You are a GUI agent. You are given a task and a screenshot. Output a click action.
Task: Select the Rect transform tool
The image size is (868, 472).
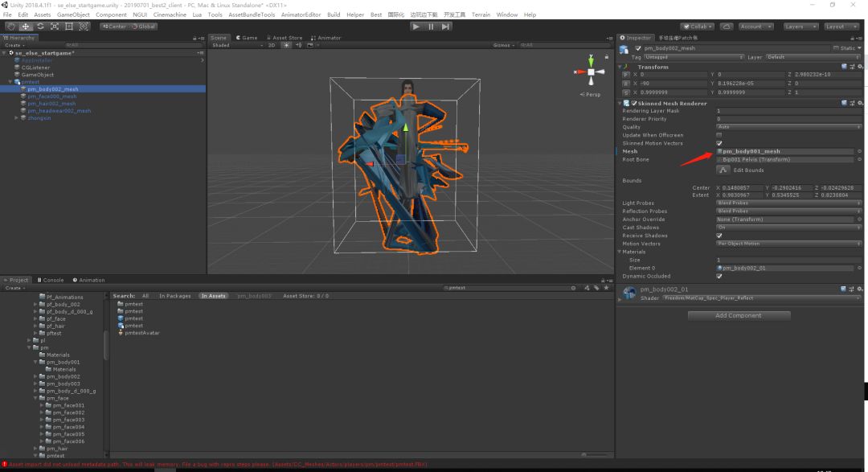(69, 27)
